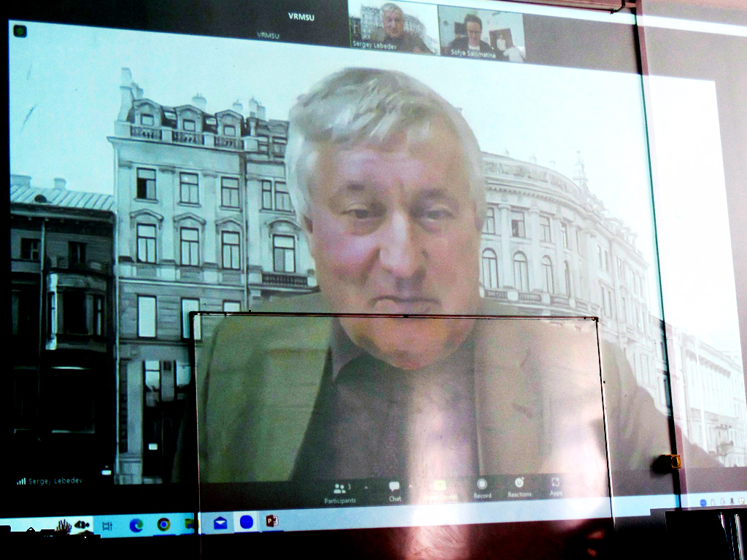
Task: Open File Explorer from the taskbar
Action: (190, 524)
